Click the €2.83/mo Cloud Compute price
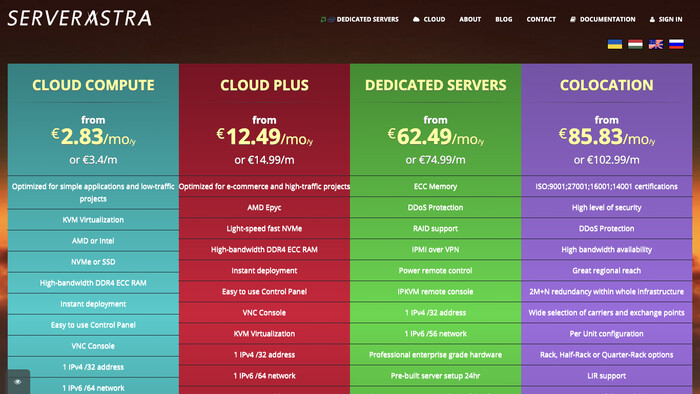Image resolution: width=700 pixels, height=394 pixels. pyautogui.click(x=93, y=137)
